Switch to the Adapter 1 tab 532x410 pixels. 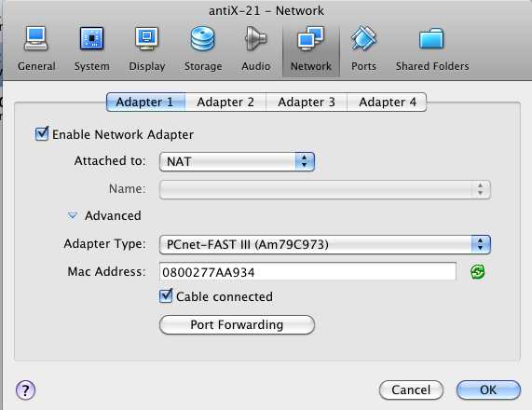click(x=145, y=102)
